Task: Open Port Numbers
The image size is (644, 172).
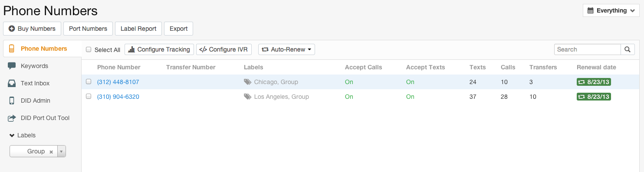Action: tap(88, 29)
